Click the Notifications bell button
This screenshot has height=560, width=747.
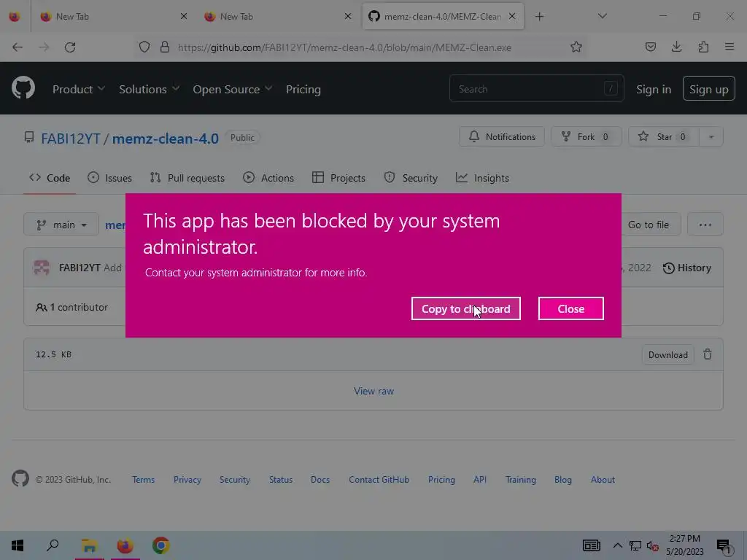(502, 136)
